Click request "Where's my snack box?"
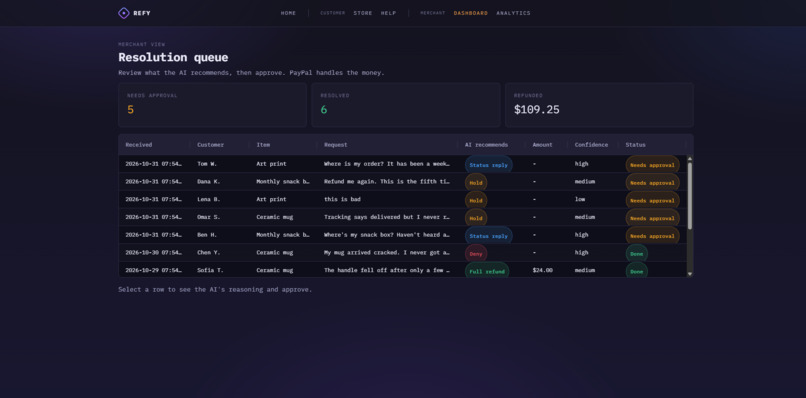The image size is (806, 398). 387,234
